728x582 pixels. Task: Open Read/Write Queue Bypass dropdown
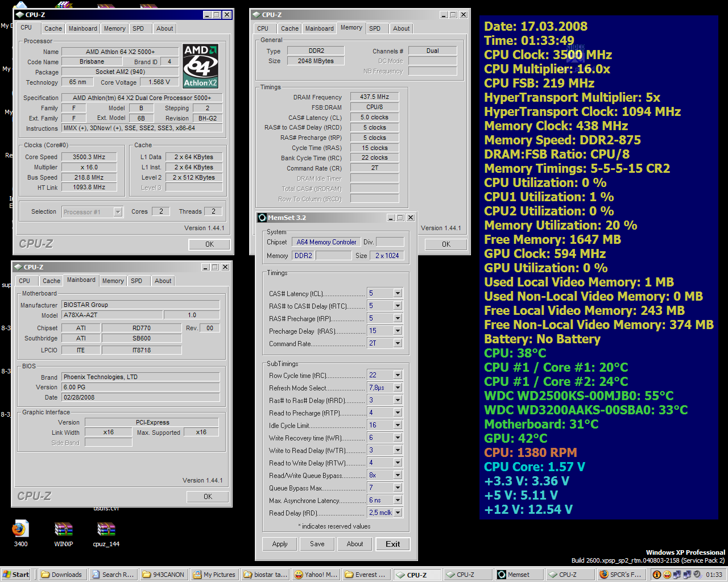398,475
